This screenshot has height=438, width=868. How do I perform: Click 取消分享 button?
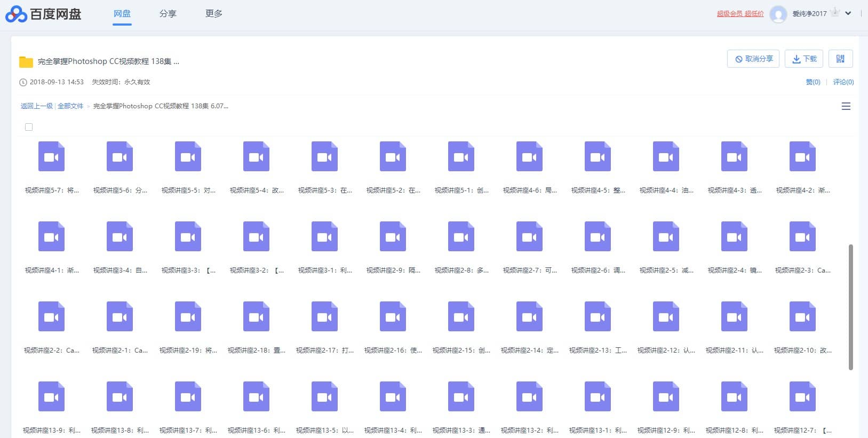point(753,59)
